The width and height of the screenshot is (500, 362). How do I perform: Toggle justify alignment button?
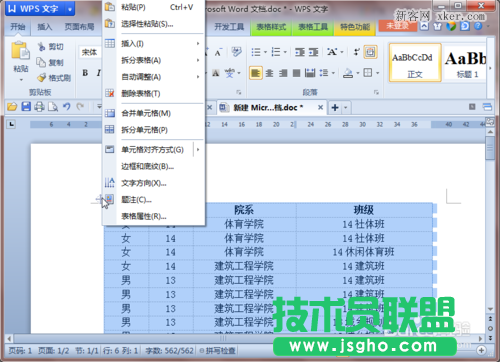click(x=296, y=73)
